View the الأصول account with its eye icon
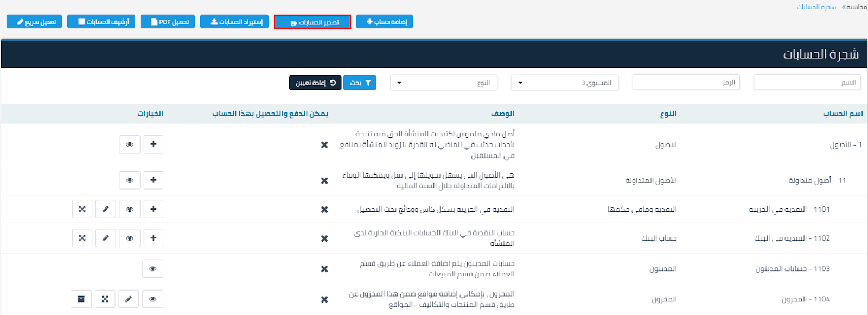 (x=130, y=144)
